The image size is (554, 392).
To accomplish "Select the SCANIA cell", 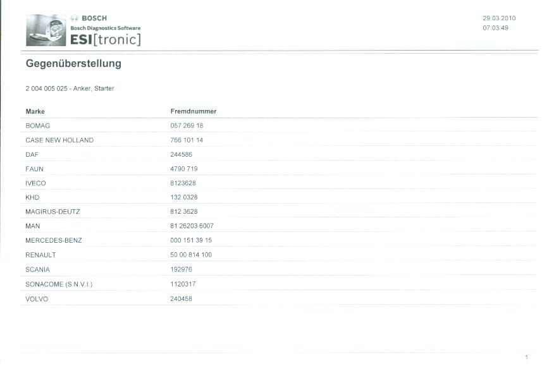I will pyautogui.click(x=37, y=269).
